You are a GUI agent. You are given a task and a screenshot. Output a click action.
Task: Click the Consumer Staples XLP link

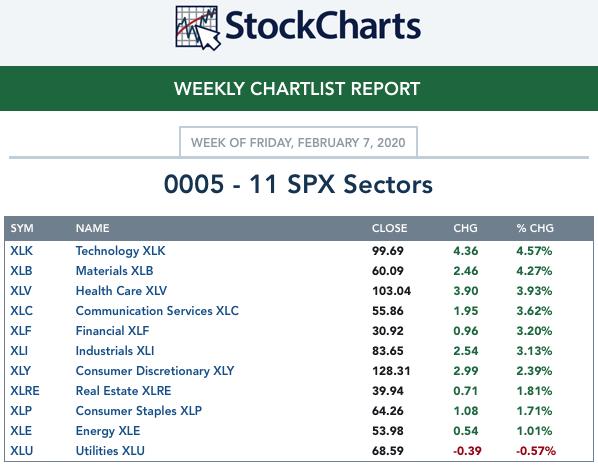pos(139,411)
